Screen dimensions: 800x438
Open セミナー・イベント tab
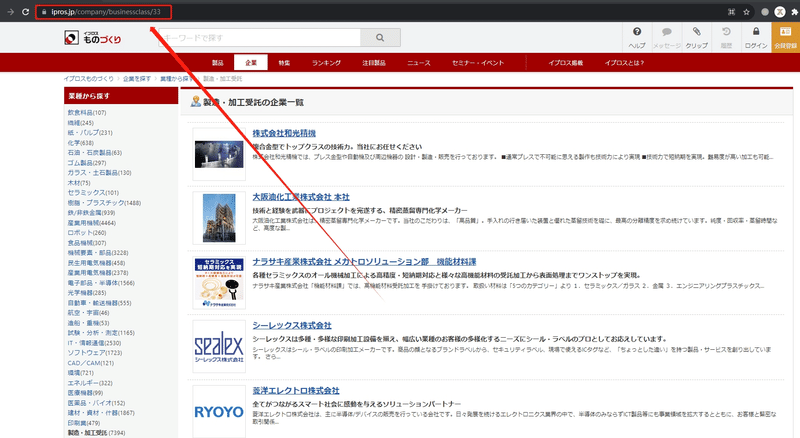(x=478, y=63)
